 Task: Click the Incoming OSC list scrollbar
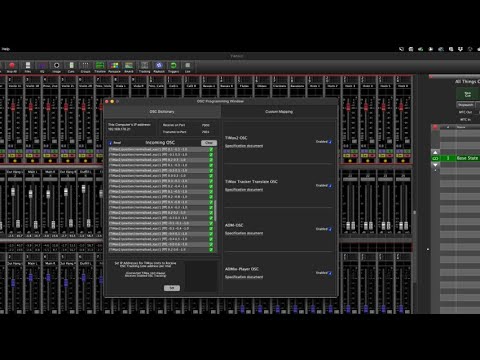coord(215,211)
